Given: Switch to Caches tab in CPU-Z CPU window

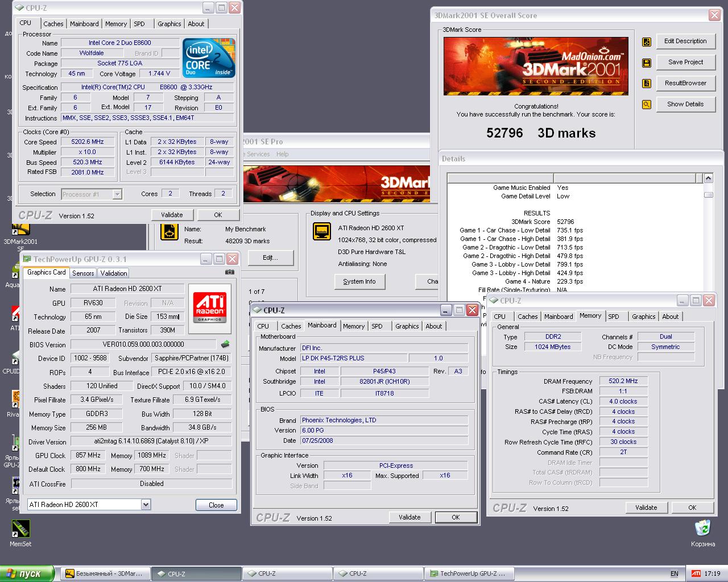Looking at the screenshot, I should point(53,24).
